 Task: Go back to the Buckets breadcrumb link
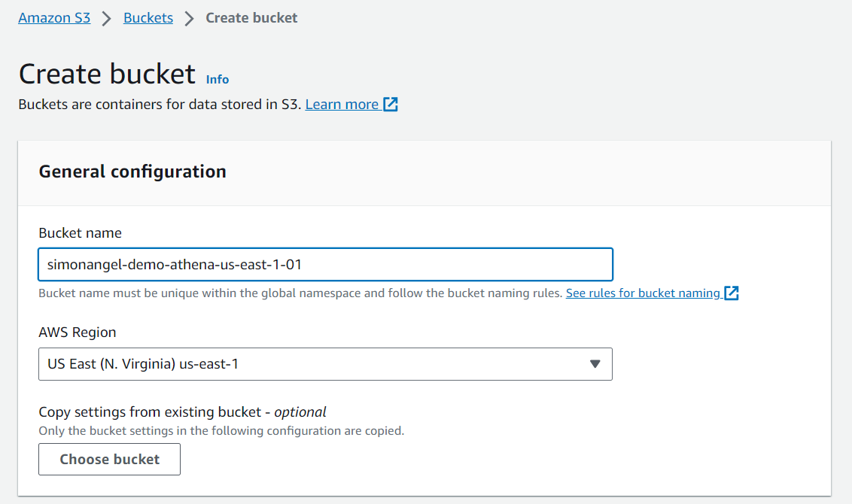click(x=148, y=18)
